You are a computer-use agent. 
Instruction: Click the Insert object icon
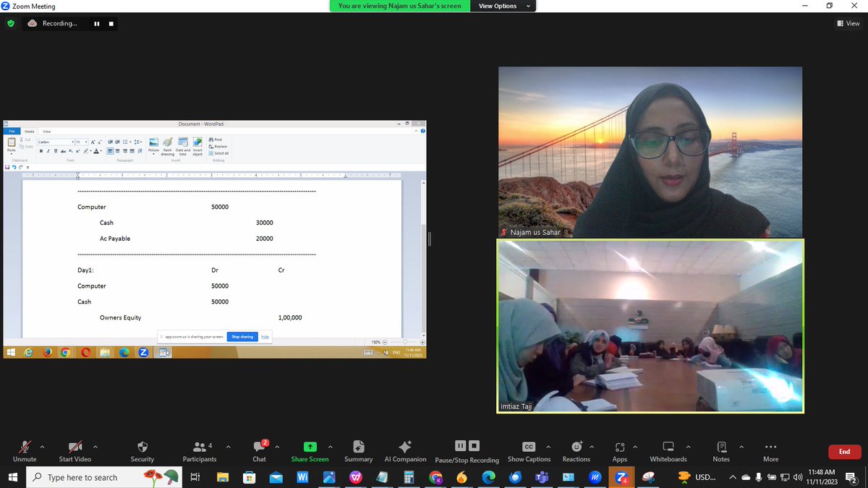[197, 145]
